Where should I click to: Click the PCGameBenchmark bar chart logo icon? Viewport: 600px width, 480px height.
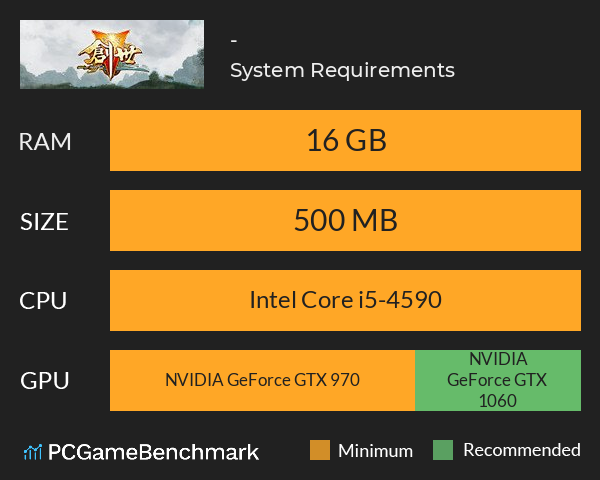33,452
